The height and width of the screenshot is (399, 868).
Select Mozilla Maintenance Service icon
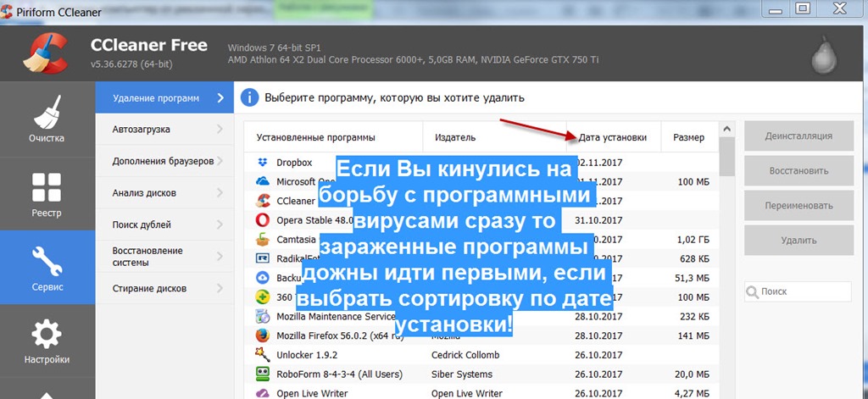point(263,317)
